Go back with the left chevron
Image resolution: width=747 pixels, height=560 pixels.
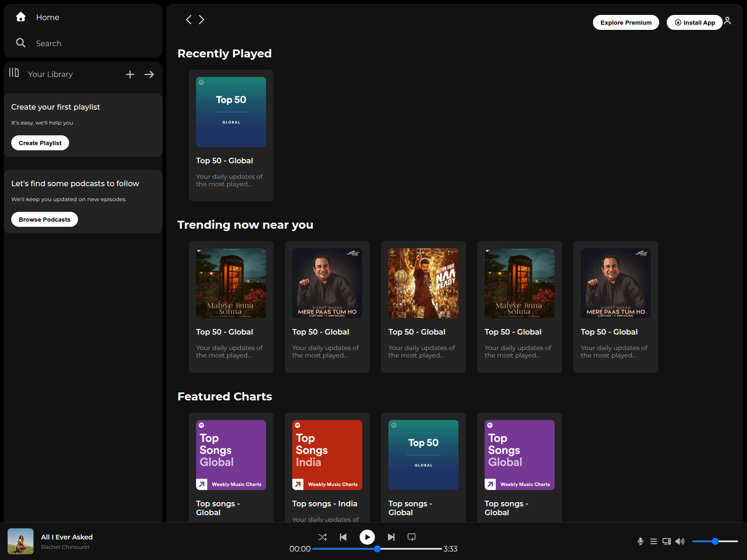189,20
